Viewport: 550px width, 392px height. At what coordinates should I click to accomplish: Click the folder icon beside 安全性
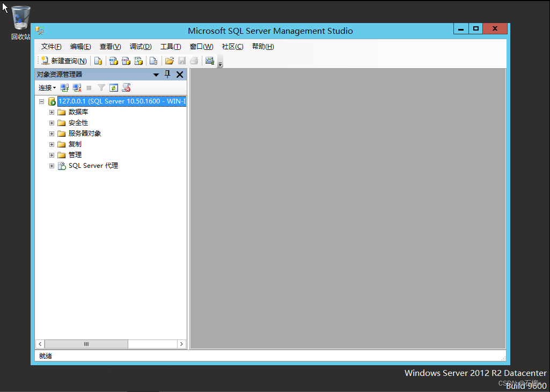pyautogui.click(x=62, y=123)
